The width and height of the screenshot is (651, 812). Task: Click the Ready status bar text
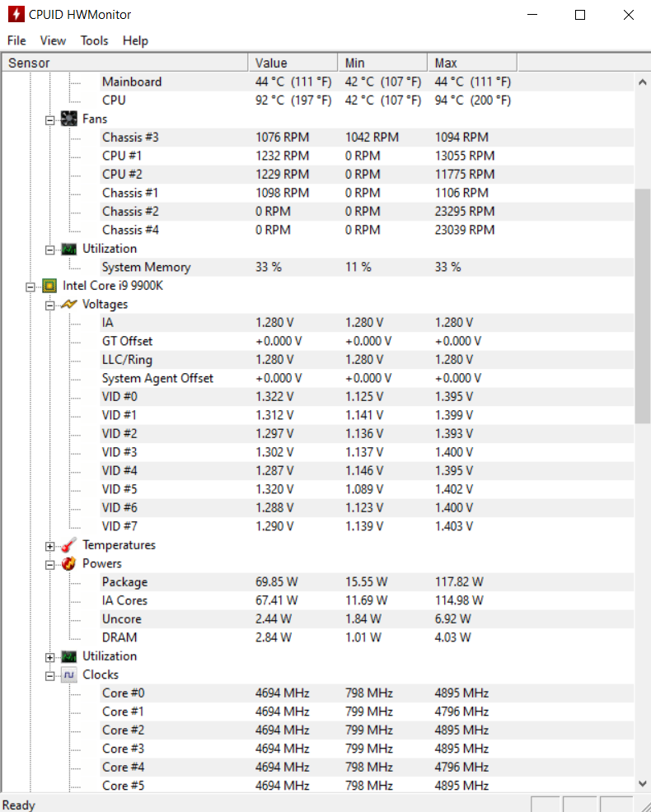19,805
